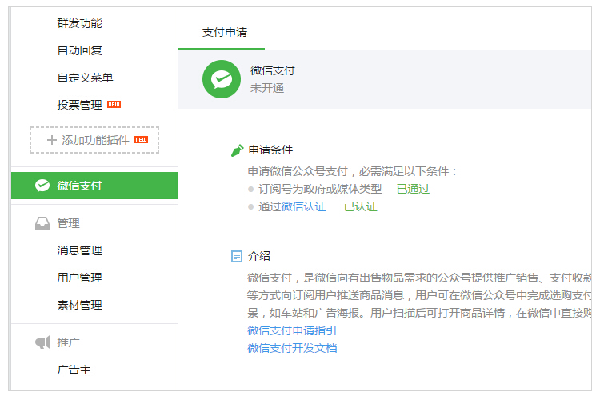
Task: Open the 自动回复 menu item
Action: pyautogui.click(x=80, y=50)
